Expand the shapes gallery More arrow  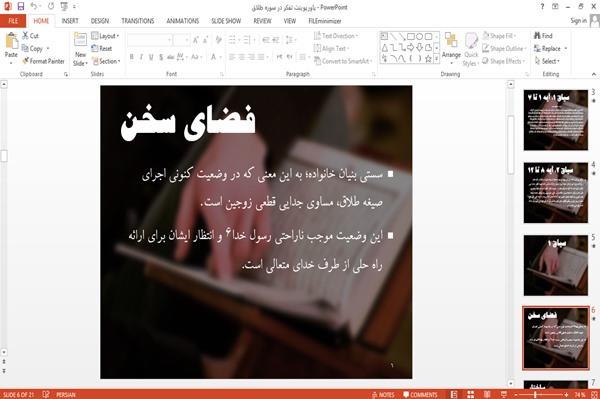(x=436, y=59)
